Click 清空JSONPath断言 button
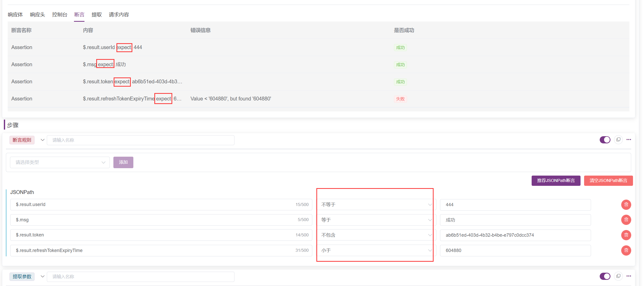 (x=608, y=181)
